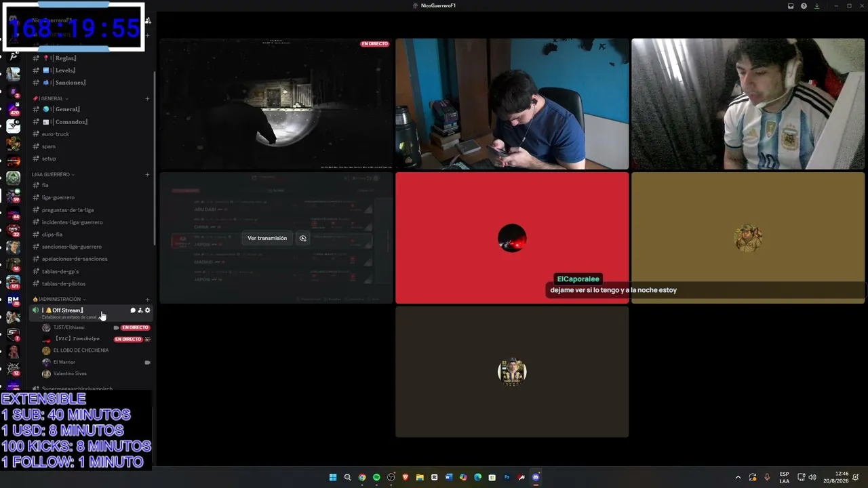Open Google Chrome from taskbar
This screenshot has width=868, height=488.
coord(362,477)
